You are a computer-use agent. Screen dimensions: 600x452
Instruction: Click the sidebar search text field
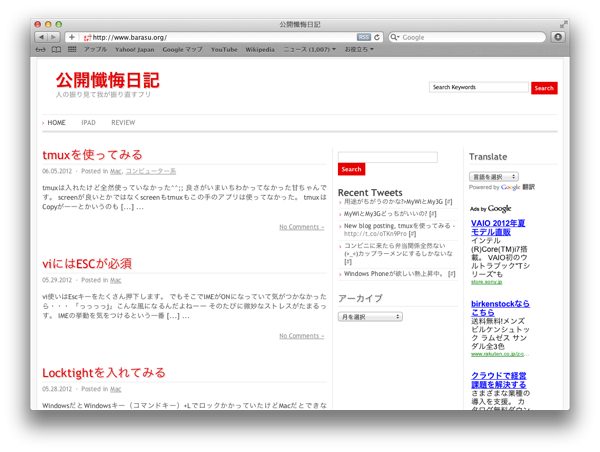(388, 157)
